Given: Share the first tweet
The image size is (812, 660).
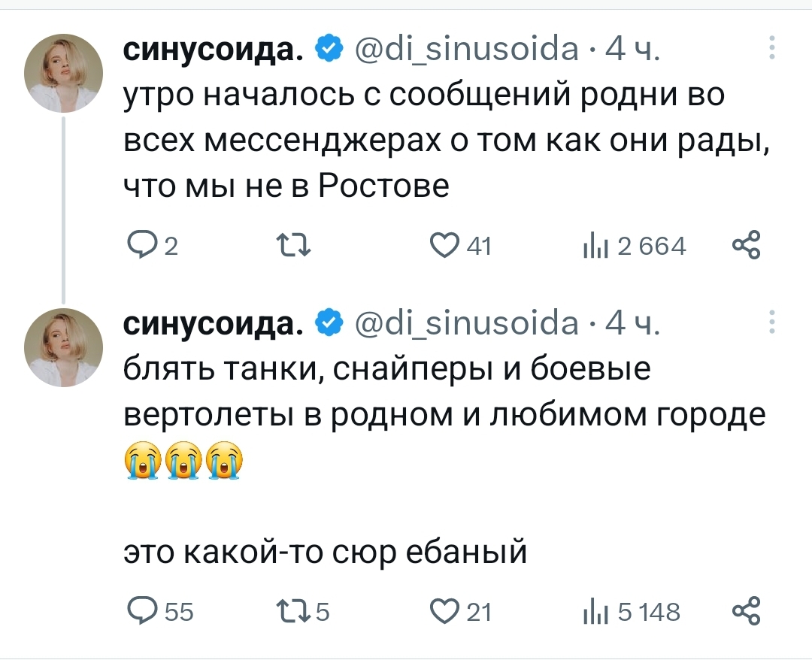Looking at the screenshot, I should click(x=747, y=245).
